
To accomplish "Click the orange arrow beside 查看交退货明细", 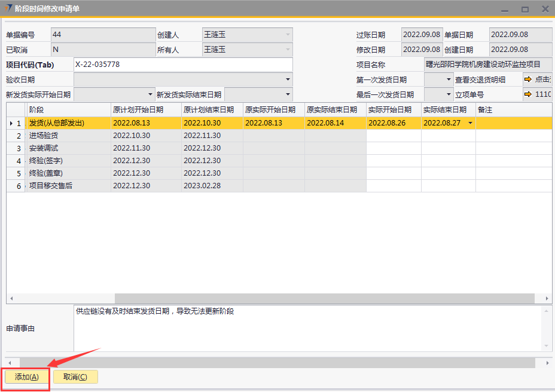I will 527,79.
